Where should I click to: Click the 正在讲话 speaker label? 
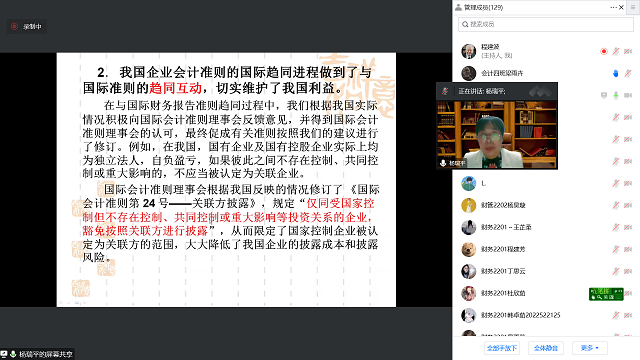pos(482,91)
